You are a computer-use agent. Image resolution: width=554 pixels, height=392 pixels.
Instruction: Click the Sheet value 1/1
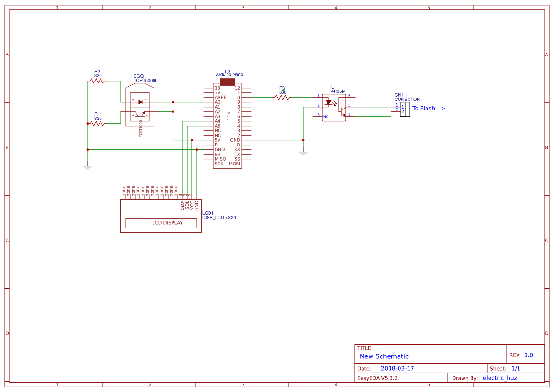pos(516,368)
